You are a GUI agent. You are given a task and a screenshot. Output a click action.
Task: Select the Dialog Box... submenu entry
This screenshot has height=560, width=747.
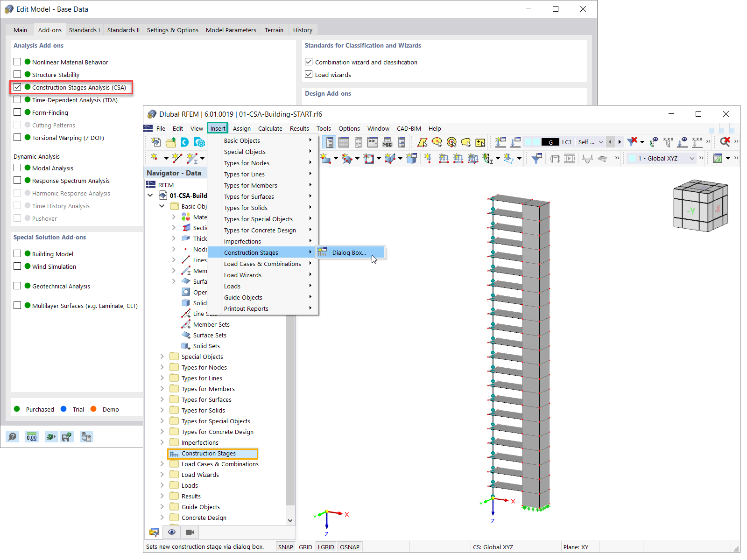350,252
